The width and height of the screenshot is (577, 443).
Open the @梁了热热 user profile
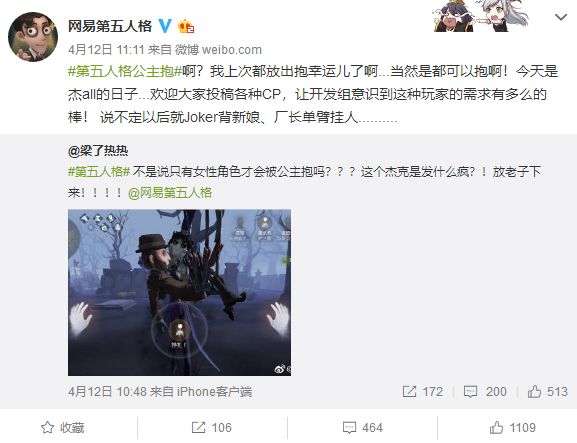pyautogui.click(x=98, y=151)
